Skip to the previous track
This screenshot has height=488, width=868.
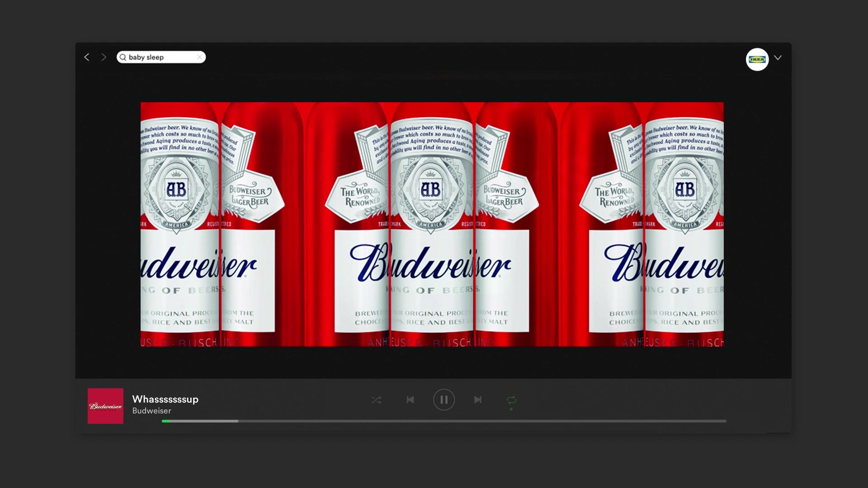pos(410,399)
